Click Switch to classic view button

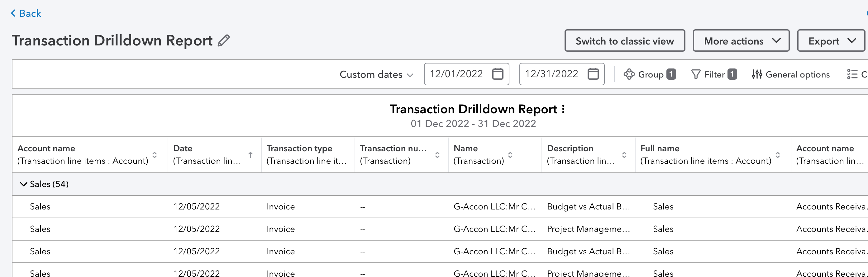(x=624, y=41)
